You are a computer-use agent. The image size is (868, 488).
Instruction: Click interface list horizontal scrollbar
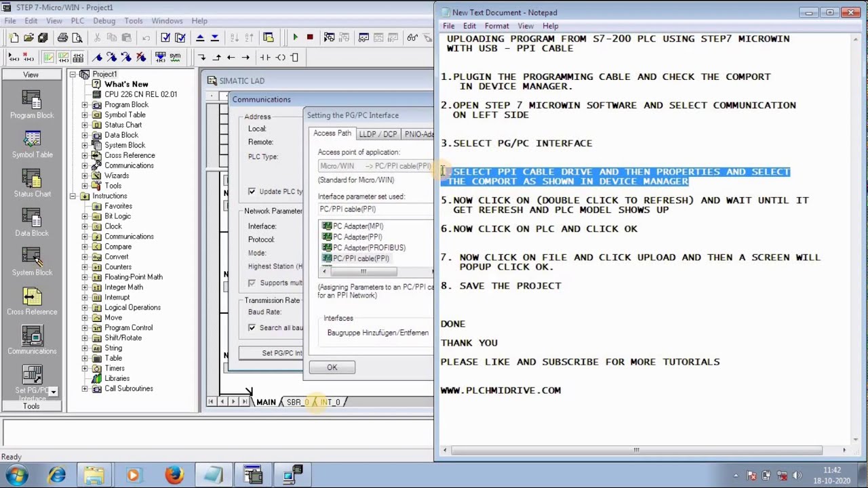(x=363, y=272)
